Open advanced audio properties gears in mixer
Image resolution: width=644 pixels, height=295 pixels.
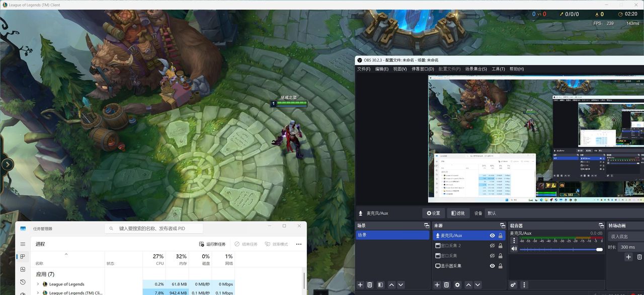click(513, 285)
